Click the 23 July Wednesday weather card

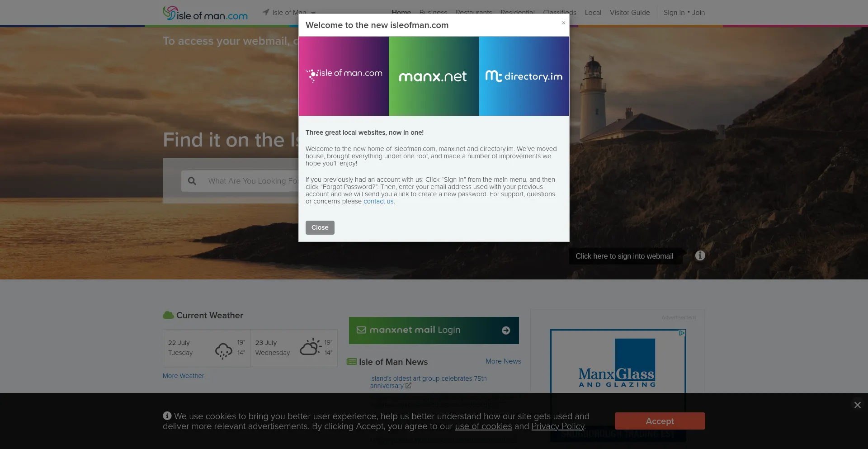tap(294, 348)
